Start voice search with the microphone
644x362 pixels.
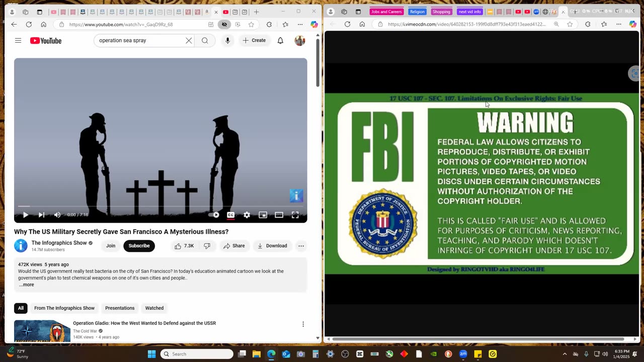click(x=227, y=41)
